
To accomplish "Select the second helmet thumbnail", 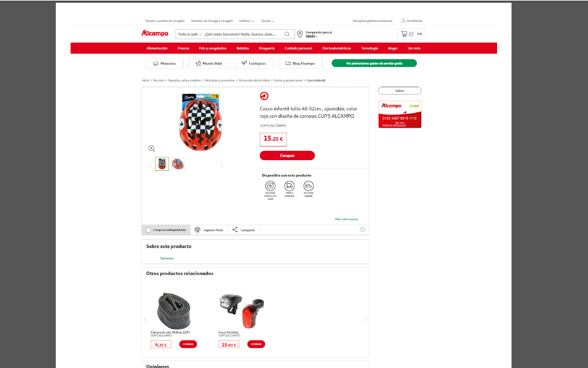I will 178,164.
